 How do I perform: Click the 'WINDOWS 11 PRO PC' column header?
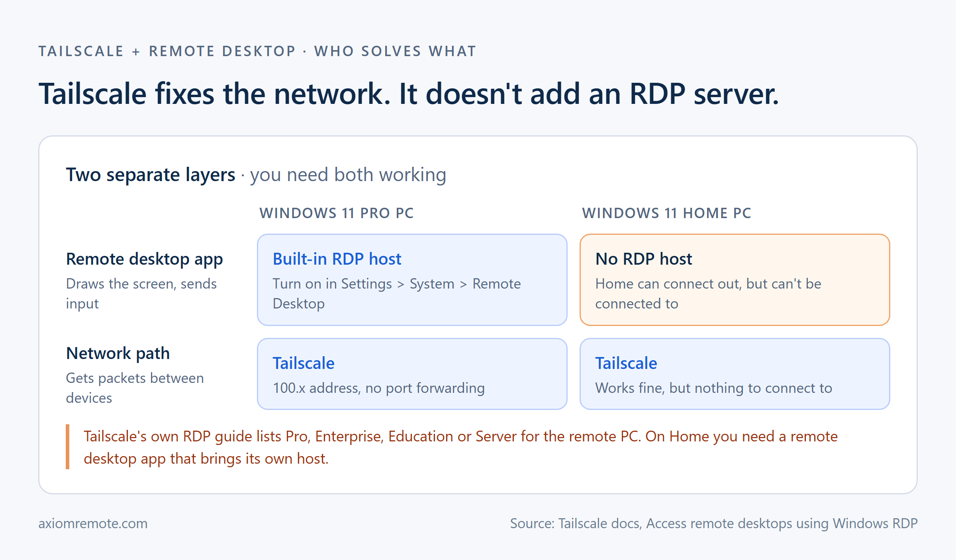[337, 213]
